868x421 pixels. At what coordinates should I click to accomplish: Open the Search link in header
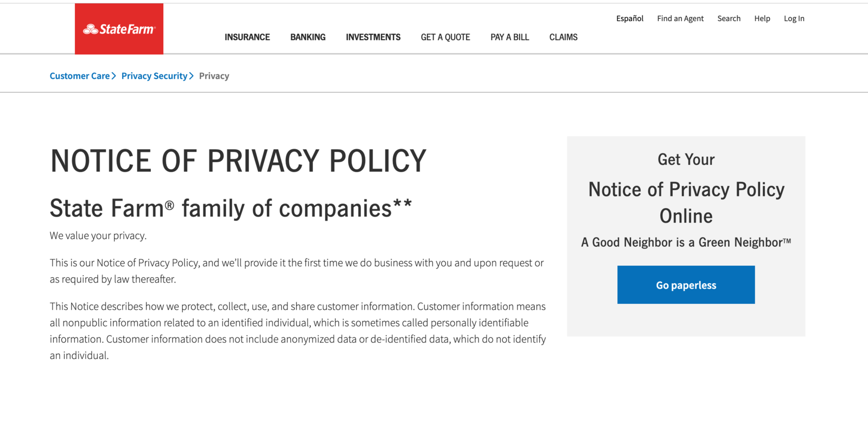729,18
